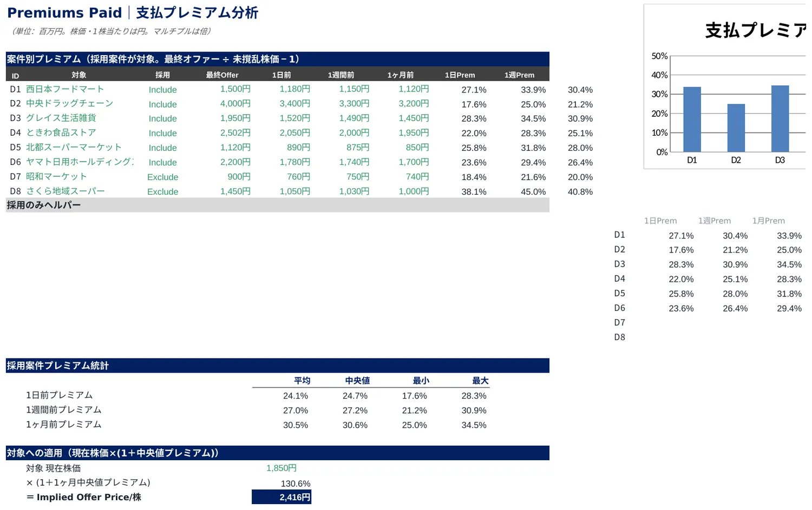The width and height of the screenshot is (812, 510).
Task: Select the D7 label in helper table
Action: click(x=620, y=322)
